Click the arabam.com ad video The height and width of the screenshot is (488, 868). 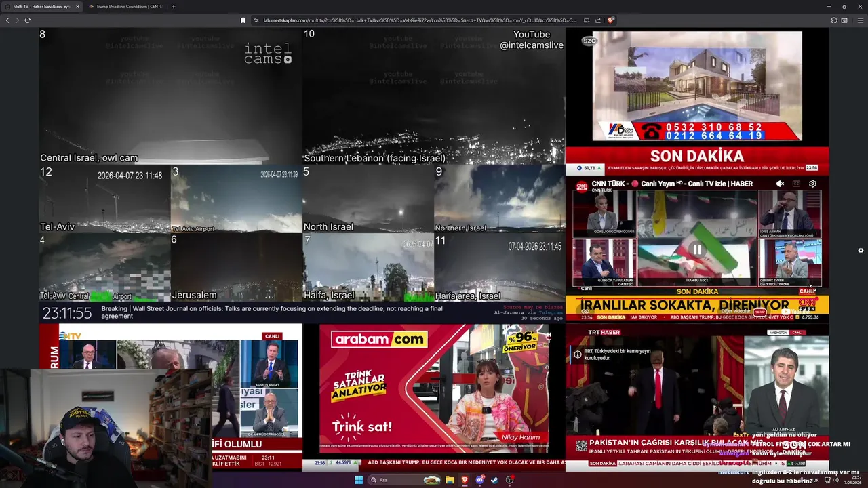434,397
